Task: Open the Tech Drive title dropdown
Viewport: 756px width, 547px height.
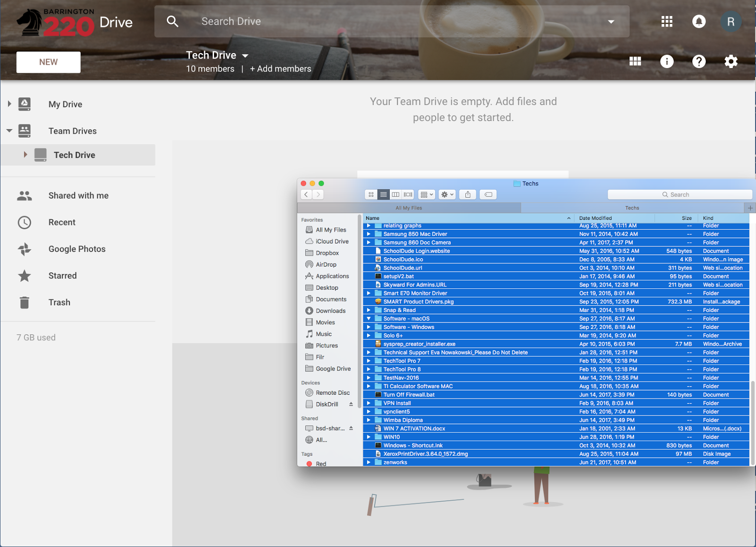Action: tap(245, 56)
